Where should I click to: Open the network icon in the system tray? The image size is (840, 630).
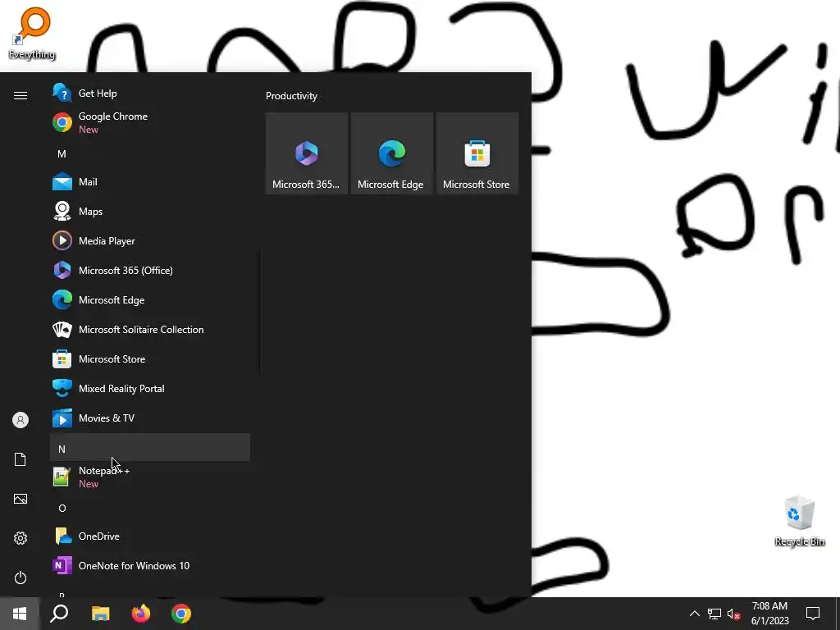pos(714,614)
